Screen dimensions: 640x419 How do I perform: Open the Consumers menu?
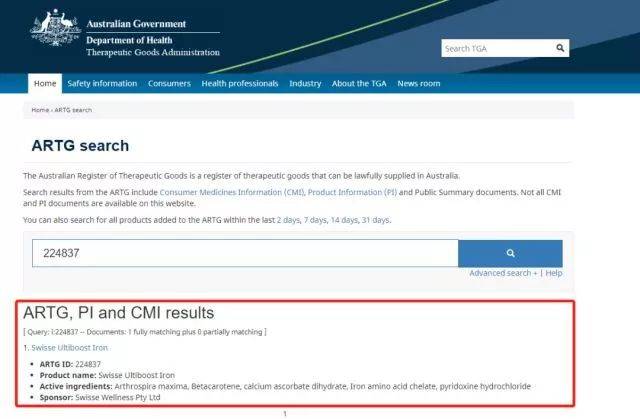[169, 83]
